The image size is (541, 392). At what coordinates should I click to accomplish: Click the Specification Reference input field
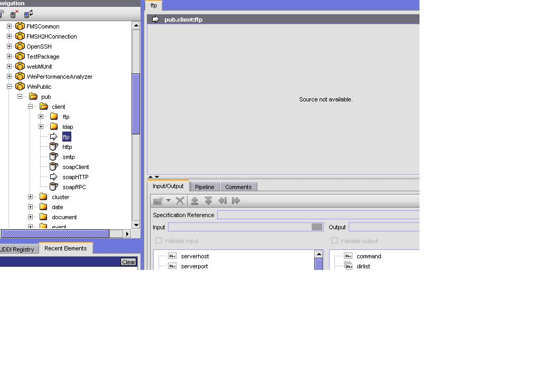point(318,214)
